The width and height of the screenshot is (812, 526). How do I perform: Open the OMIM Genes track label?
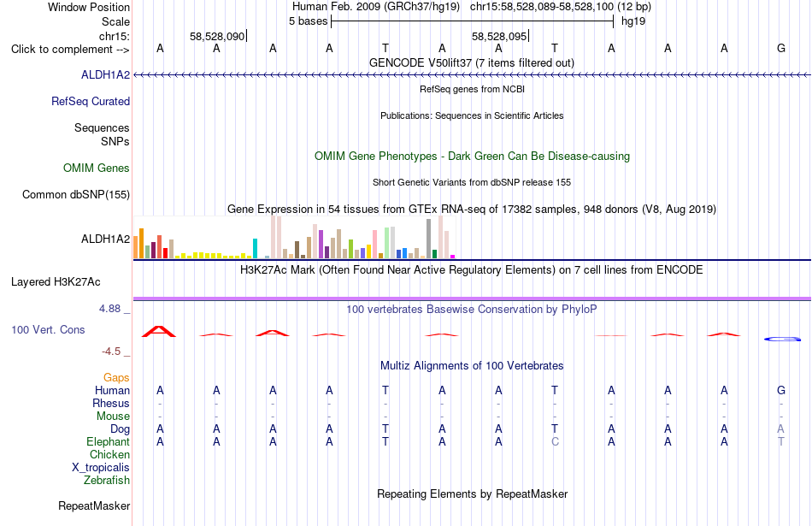[x=97, y=168]
